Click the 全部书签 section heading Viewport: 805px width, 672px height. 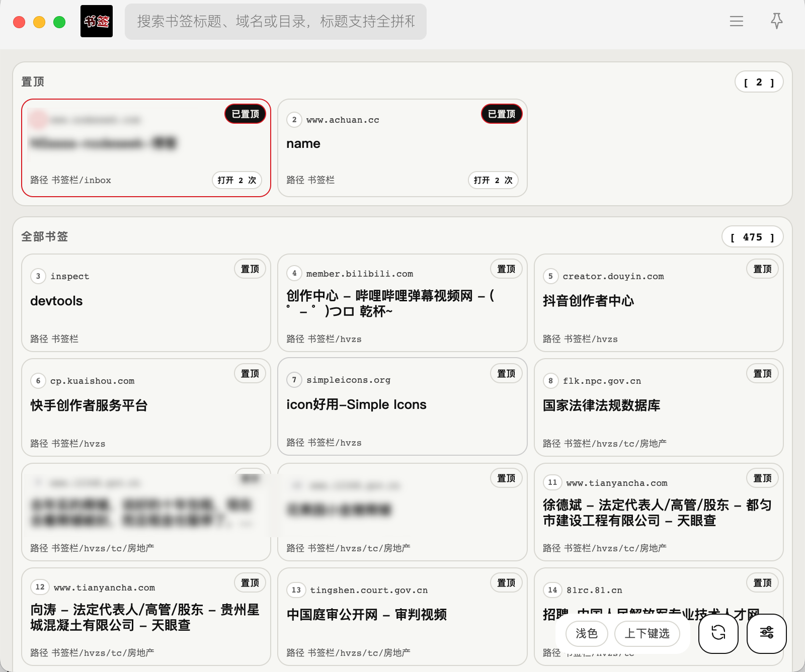(x=44, y=236)
